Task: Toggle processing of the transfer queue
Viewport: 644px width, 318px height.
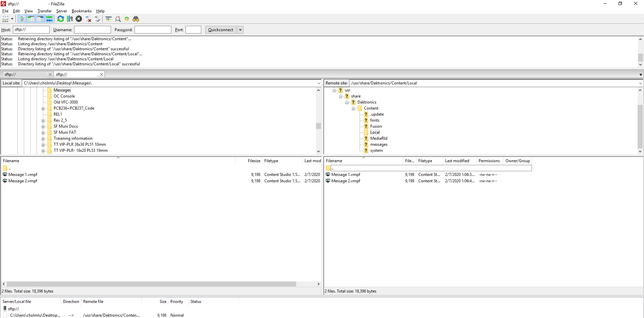Action: [70, 19]
